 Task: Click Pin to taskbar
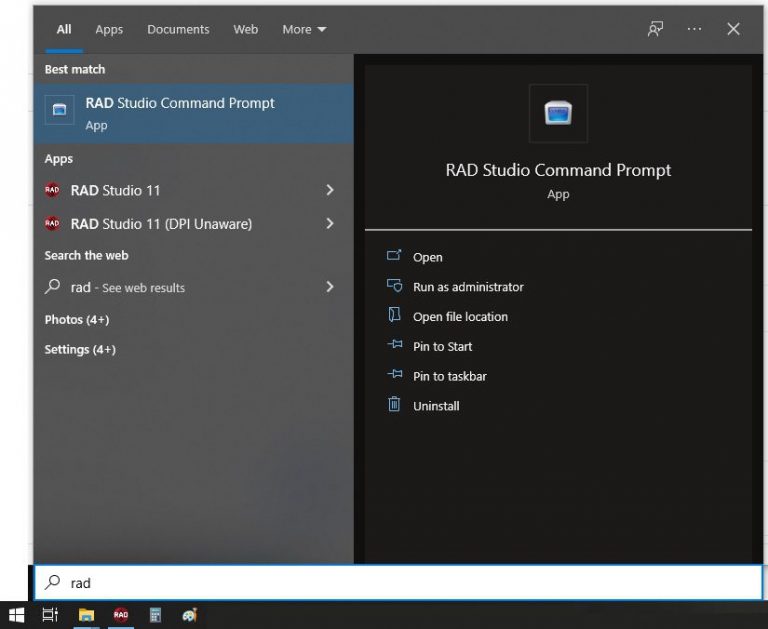coord(450,376)
